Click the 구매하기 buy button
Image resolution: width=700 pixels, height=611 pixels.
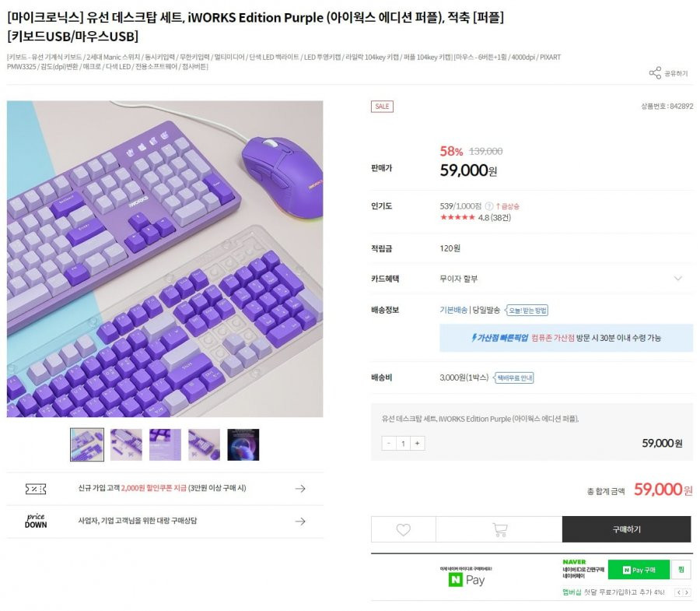626,529
